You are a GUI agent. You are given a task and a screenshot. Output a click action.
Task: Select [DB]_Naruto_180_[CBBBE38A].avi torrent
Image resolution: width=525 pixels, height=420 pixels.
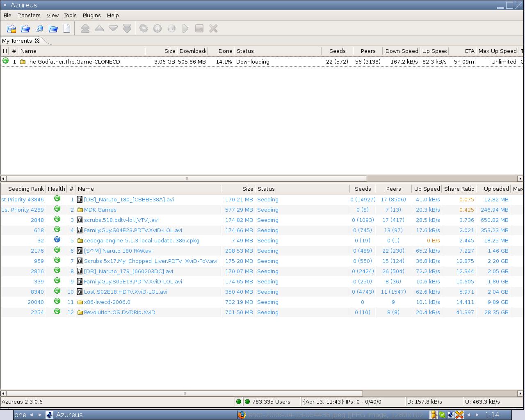(262, 199)
